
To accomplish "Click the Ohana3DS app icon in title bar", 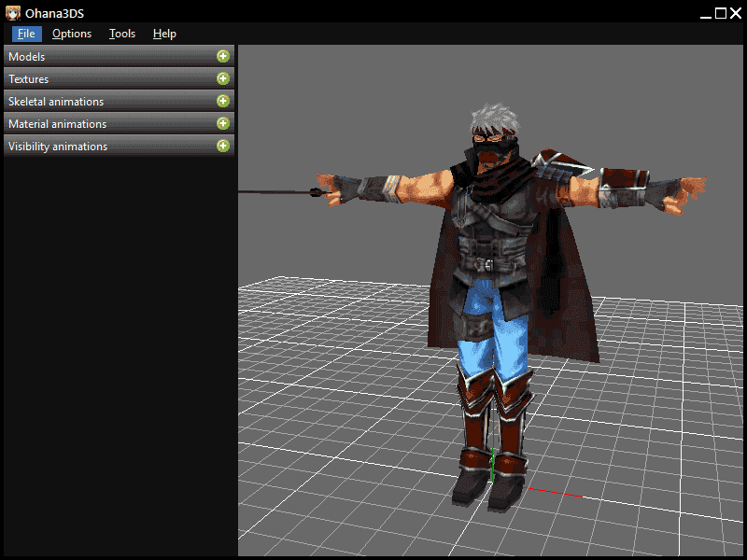I will coord(13,13).
